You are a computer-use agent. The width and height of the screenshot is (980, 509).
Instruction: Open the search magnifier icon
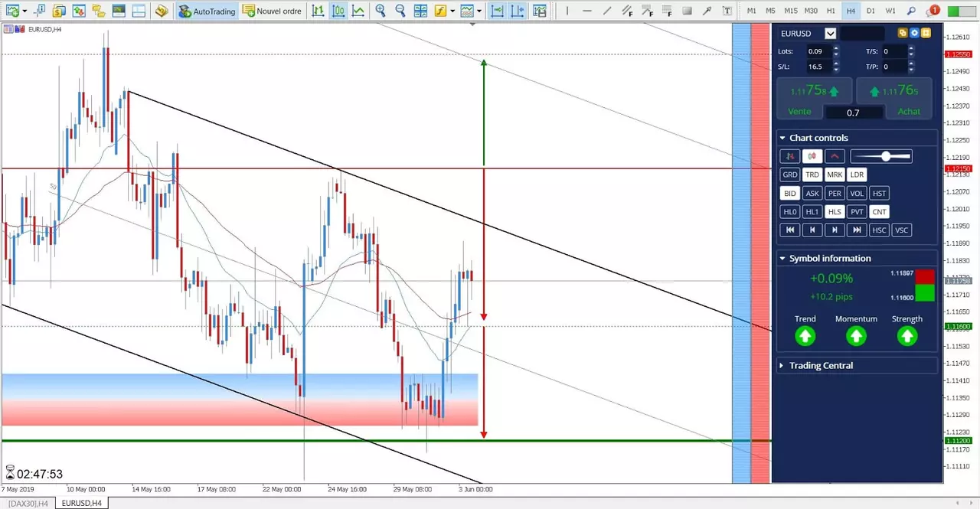pyautogui.click(x=911, y=11)
